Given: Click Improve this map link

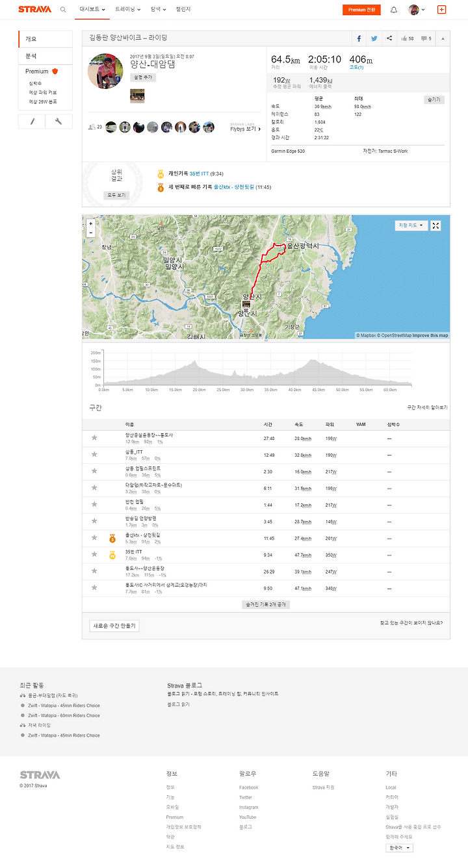Looking at the screenshot, I should (x=430, y=335).
